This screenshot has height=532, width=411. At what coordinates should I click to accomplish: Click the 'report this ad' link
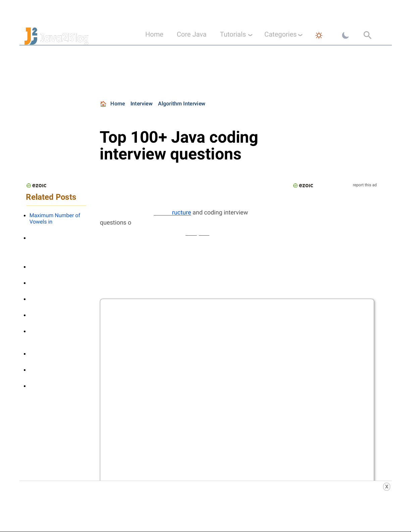pos(364,185)
